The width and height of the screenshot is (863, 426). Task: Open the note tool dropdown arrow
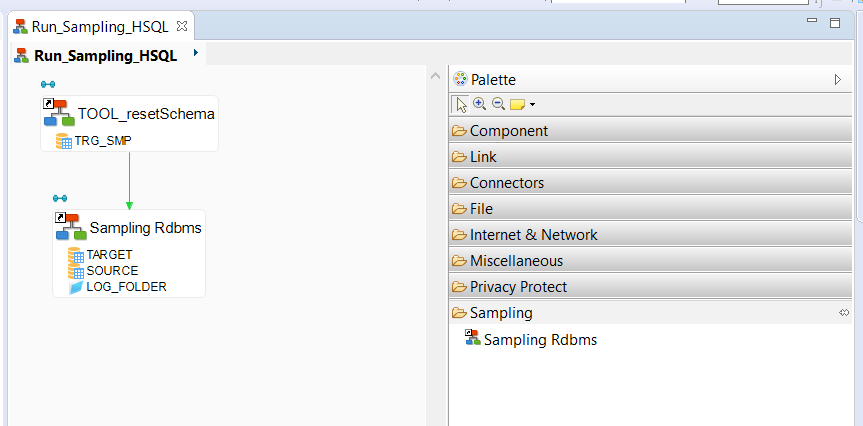click(532, 105)
